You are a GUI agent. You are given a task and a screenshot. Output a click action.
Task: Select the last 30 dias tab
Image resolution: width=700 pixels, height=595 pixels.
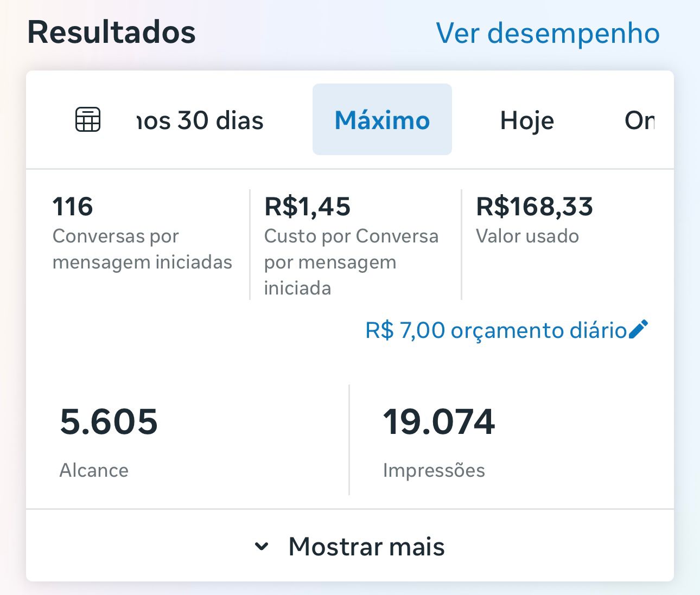point(200,120)
